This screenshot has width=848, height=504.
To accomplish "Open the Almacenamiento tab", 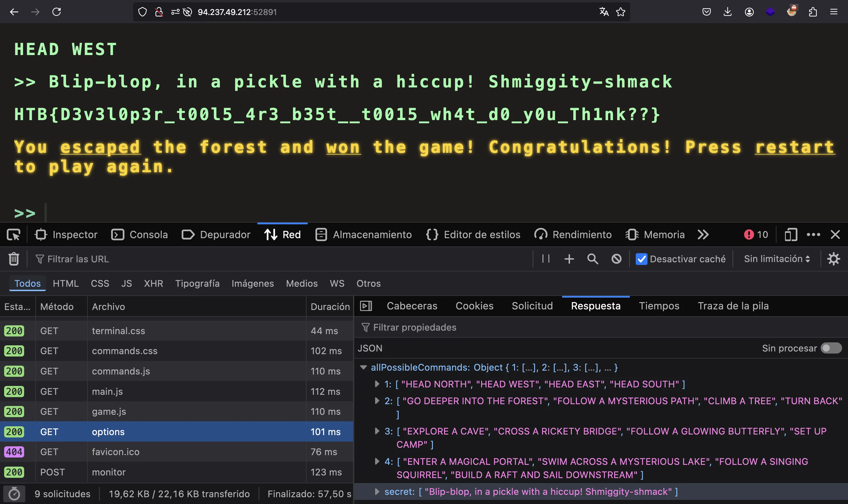I will click(363, 235).
